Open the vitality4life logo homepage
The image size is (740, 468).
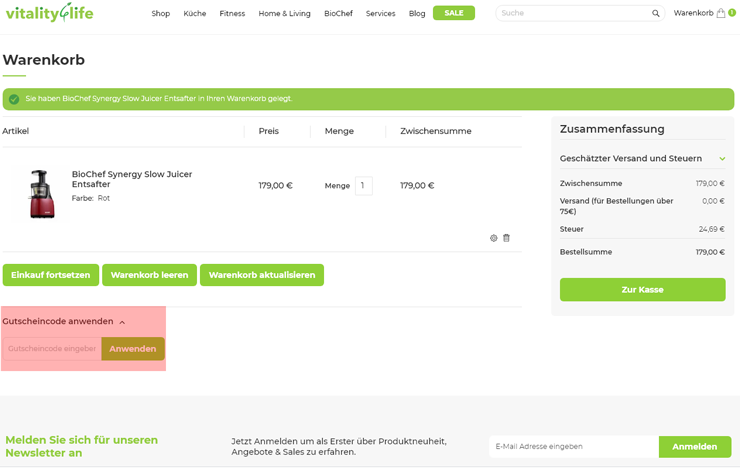(50, 13)
